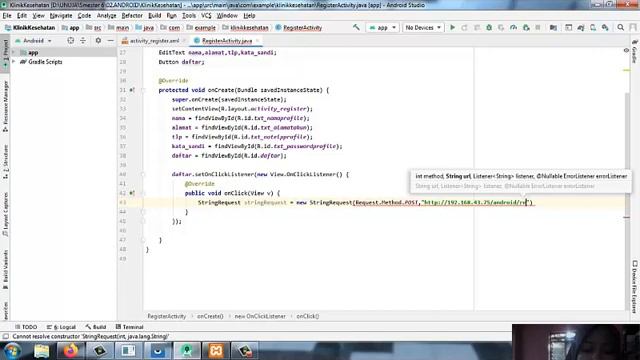Click the Make Project hammer icon

356,27
